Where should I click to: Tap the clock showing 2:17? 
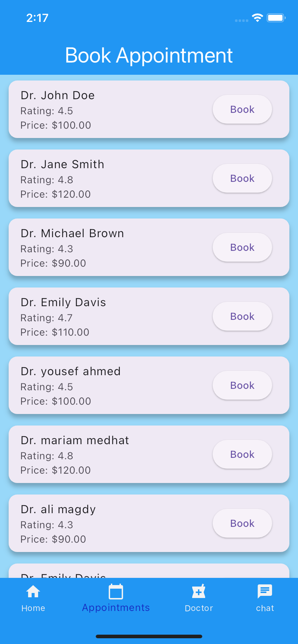click(x=37, y=18)
